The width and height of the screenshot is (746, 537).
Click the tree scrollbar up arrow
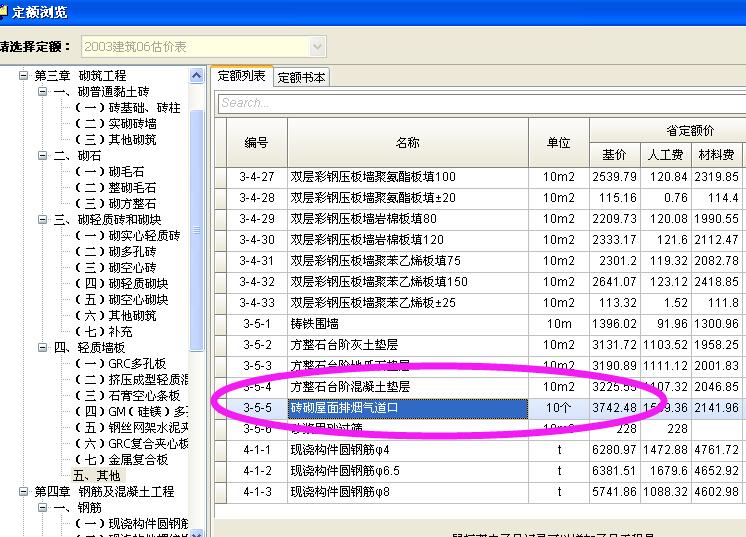click(x=196, y=76)
